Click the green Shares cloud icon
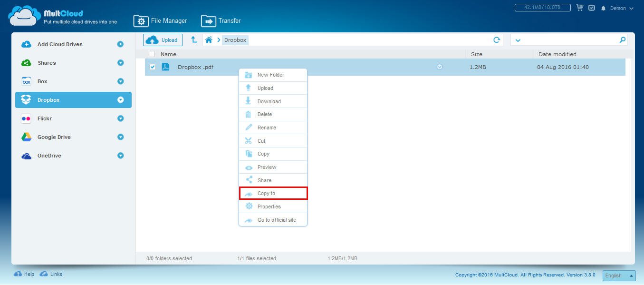Image resolution: width=644 pixels, height=285 pixels. pos(27,63)
